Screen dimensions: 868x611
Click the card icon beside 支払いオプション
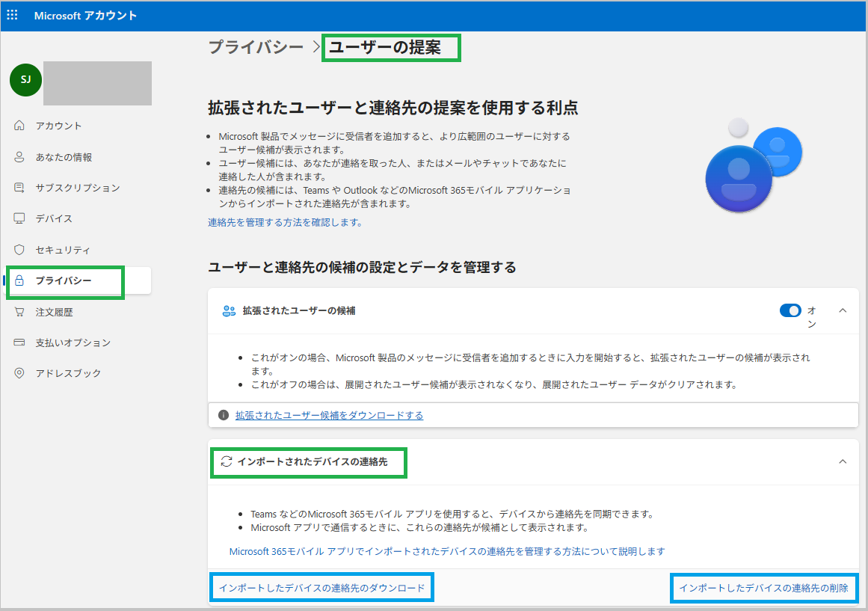click(x=19, y=343)
